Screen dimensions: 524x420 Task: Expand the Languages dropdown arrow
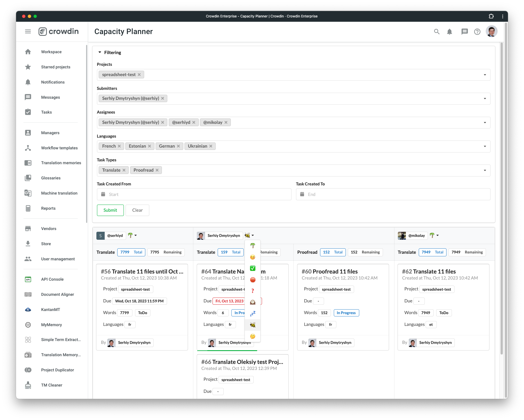click(x=485, y=146)
